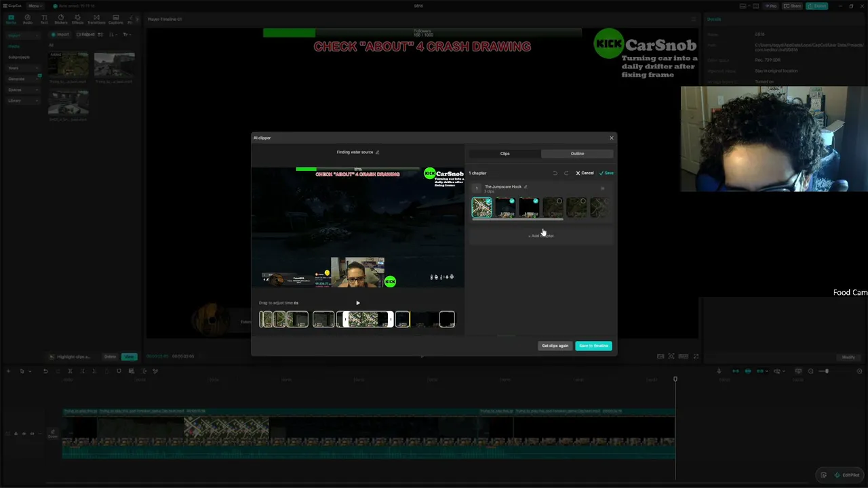Click the timeline playhead marker
Image resolution: width=868 pixels, height=488 pixels.
pyautogui.click(x=675, y=379)
